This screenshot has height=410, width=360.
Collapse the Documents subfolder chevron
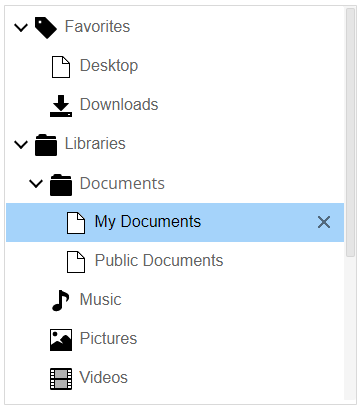point(36,184)
